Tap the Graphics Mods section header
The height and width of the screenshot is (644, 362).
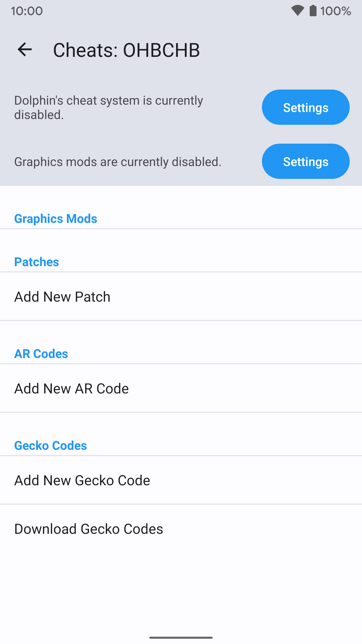point(56,218)
